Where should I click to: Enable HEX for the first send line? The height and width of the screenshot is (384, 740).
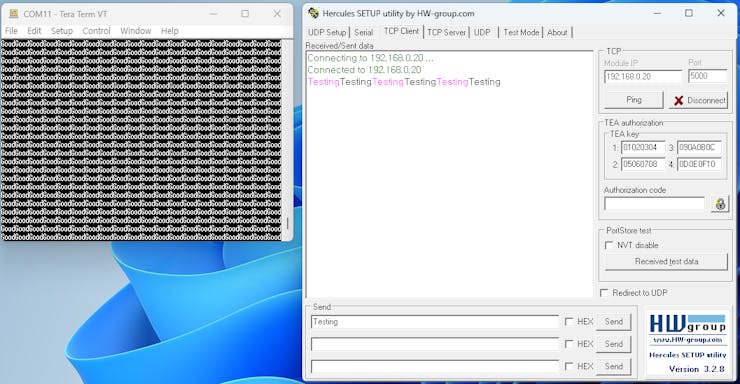569,322
